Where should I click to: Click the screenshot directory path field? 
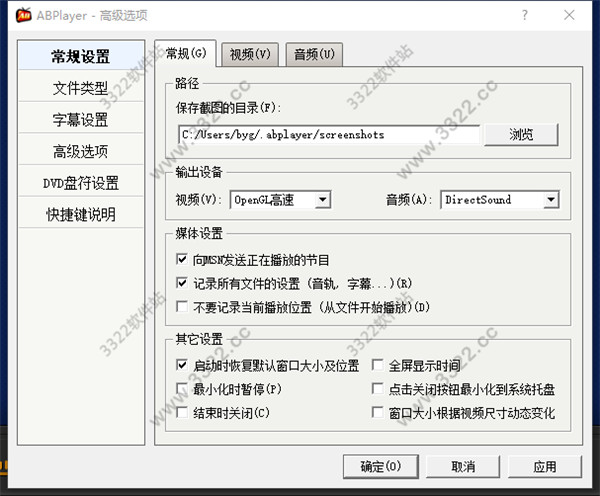(x=329, y=135)
